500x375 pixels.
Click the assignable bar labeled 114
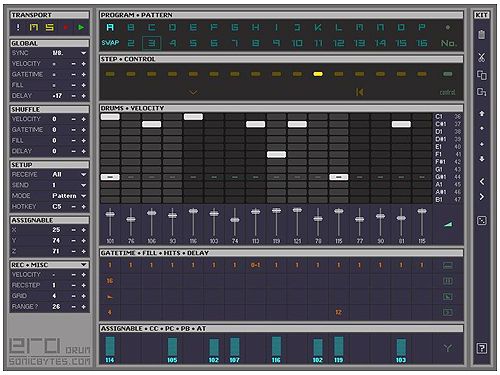coord(110,349)
